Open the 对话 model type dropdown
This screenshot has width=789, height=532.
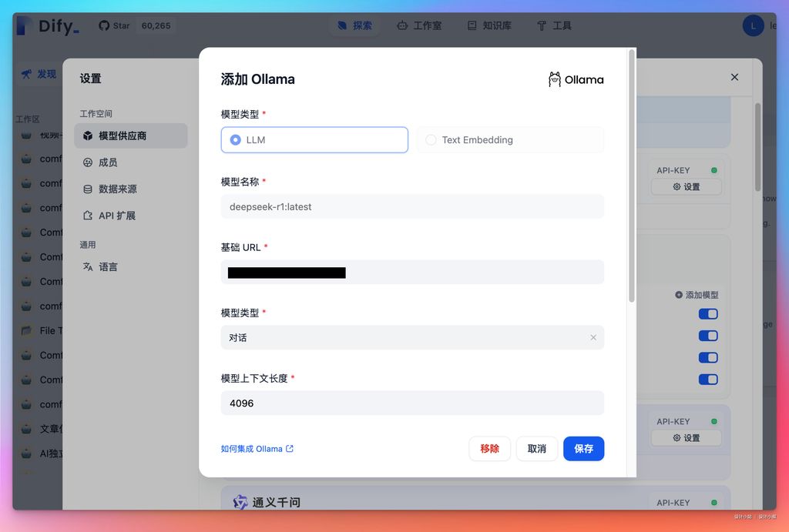click(x=405, y=337)
